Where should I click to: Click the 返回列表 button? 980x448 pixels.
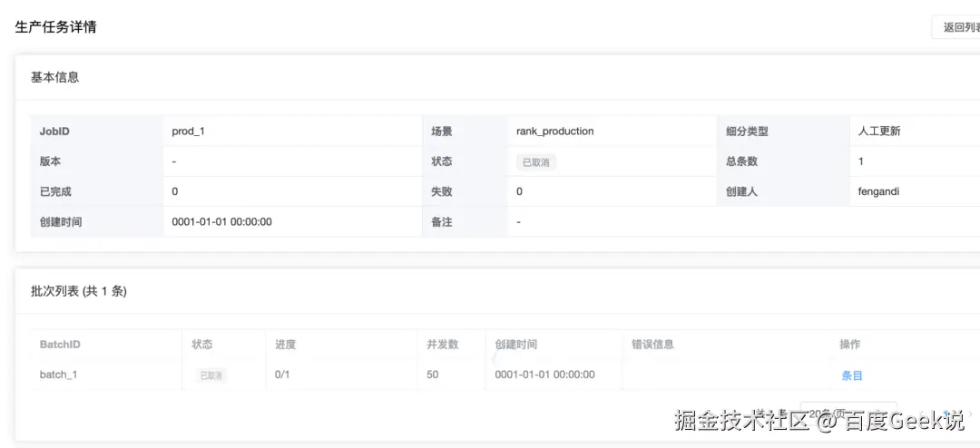click(956, 27)
